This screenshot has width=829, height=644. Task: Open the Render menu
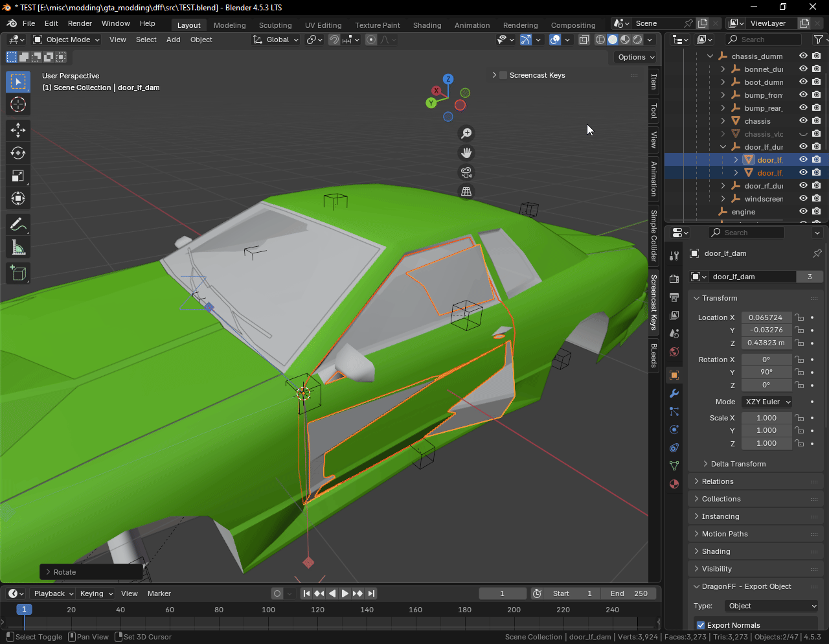(80, 23)
